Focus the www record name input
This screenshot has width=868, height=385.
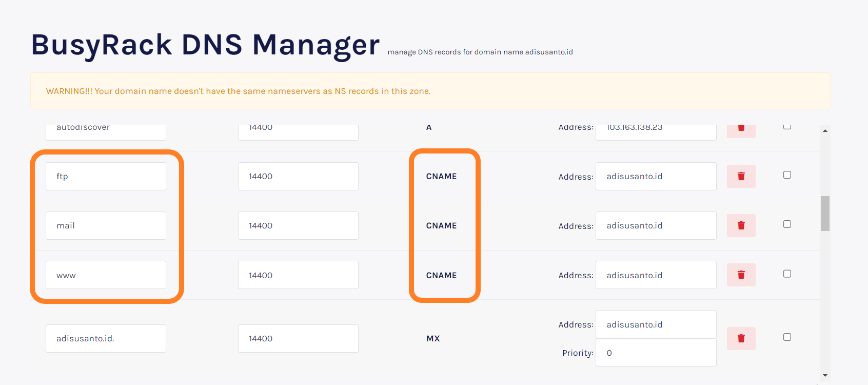click(x=106, y=275)
